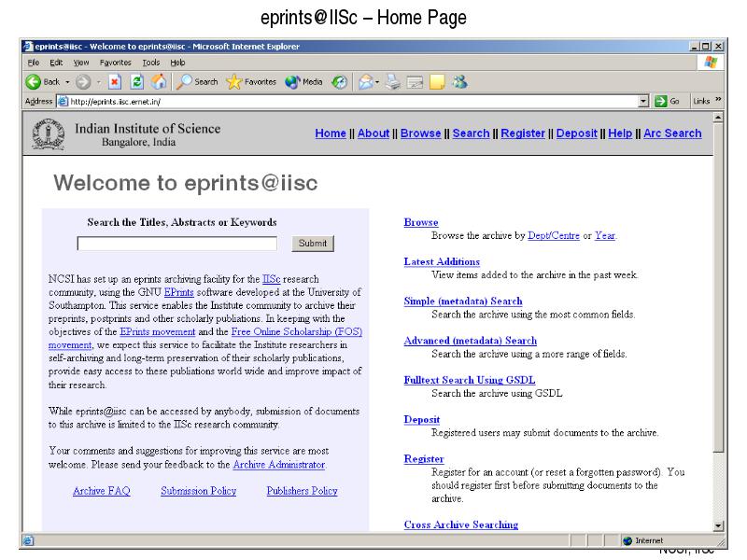
Task: Click the Deposit link in the header navigation
Action: point(576,133)
